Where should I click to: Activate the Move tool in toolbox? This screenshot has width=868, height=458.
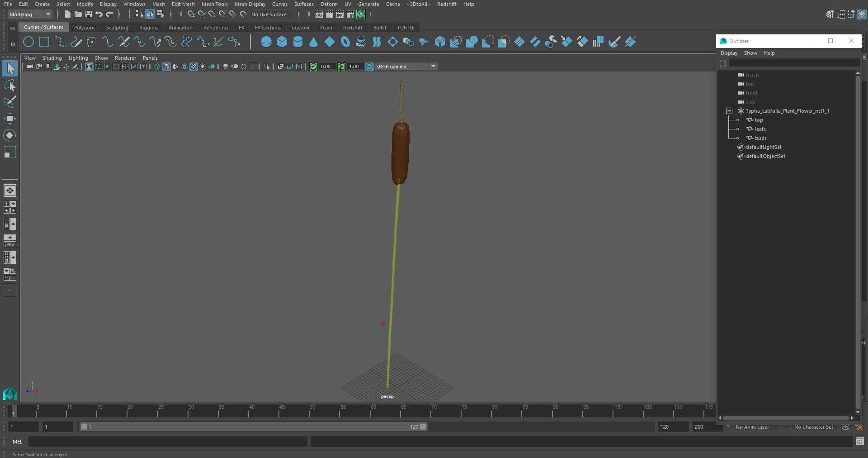coord(9,119)
